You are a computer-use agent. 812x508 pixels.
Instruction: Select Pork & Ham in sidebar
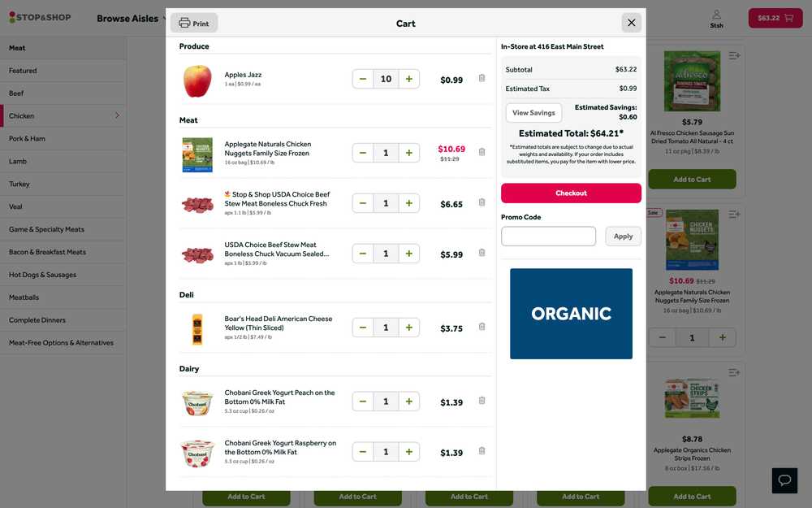(27, 139)
